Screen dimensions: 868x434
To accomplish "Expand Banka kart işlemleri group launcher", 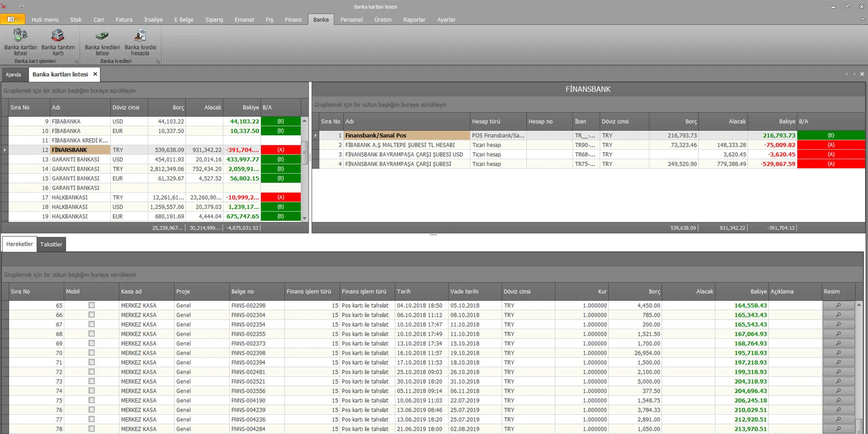I will click(76, 61).
